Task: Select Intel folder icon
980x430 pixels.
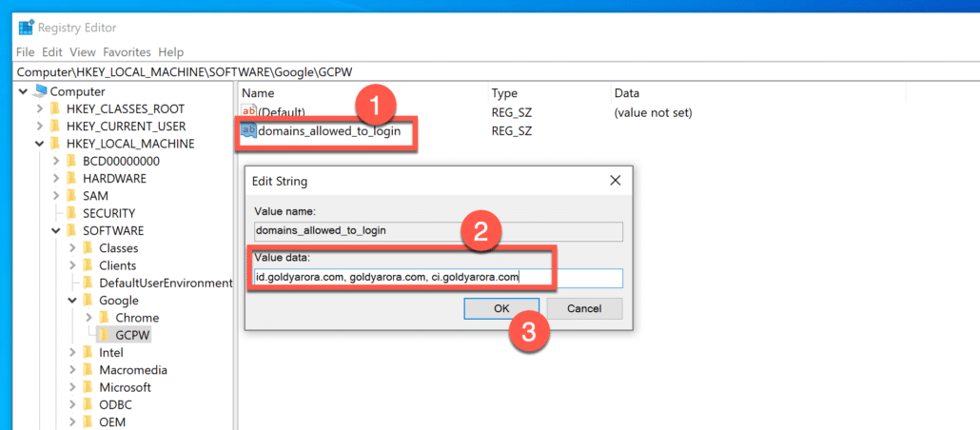Action: 88,353
